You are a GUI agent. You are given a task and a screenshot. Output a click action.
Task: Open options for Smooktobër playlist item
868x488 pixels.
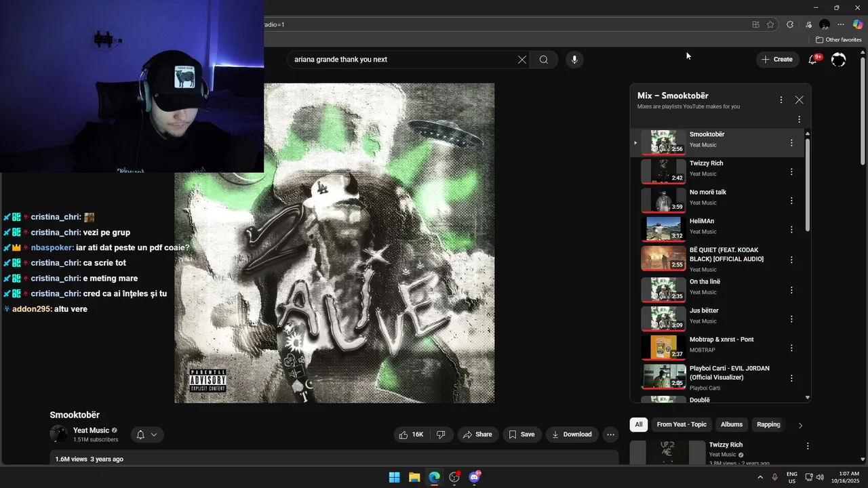click(791, 143)
